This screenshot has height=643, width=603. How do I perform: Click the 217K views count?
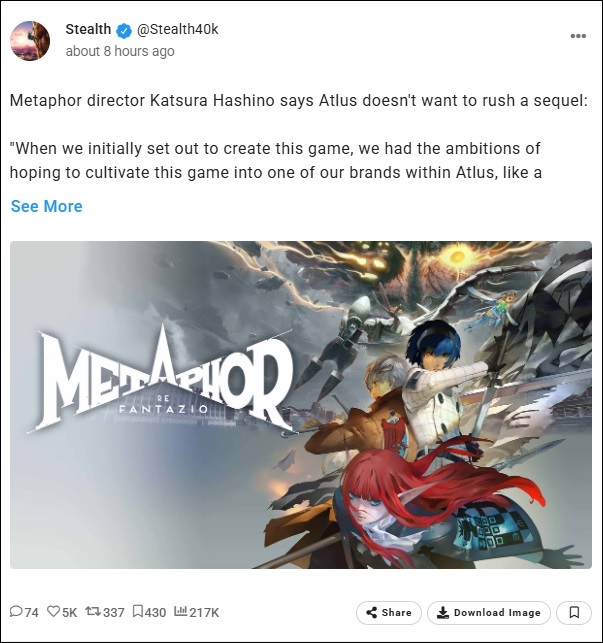click(x=204, y=613)
